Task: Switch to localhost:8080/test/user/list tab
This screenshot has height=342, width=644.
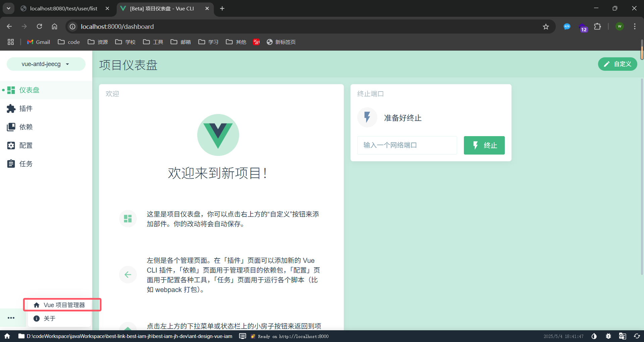Action: point(63,8)
